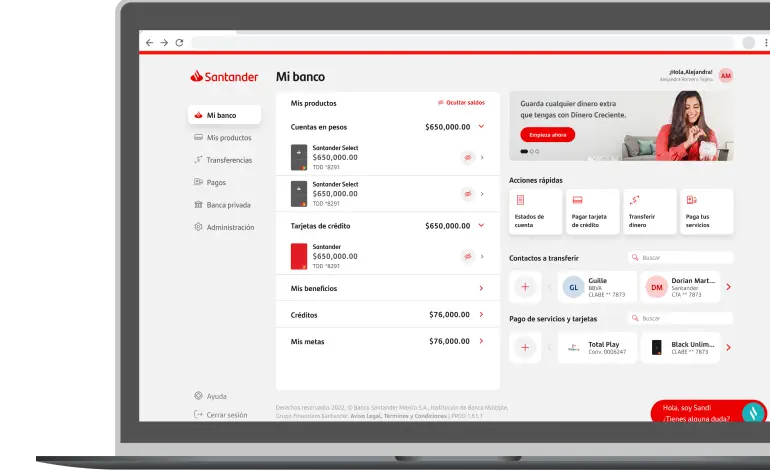Add a new service payment with plus
This screenshot has width=770, height=476.
tap(525, 348)
